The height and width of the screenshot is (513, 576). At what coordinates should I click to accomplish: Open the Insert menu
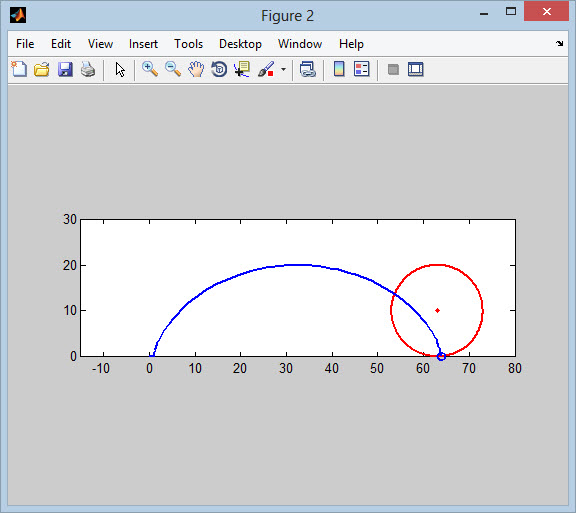pyautogui.click(x=143, y=44)
